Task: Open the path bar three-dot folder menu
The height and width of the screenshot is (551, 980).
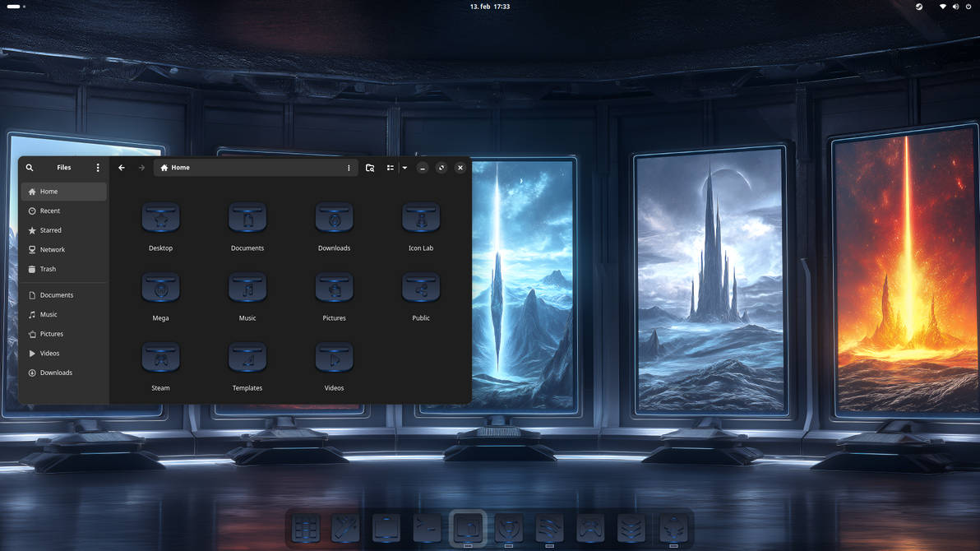Action: click(349, 168)
